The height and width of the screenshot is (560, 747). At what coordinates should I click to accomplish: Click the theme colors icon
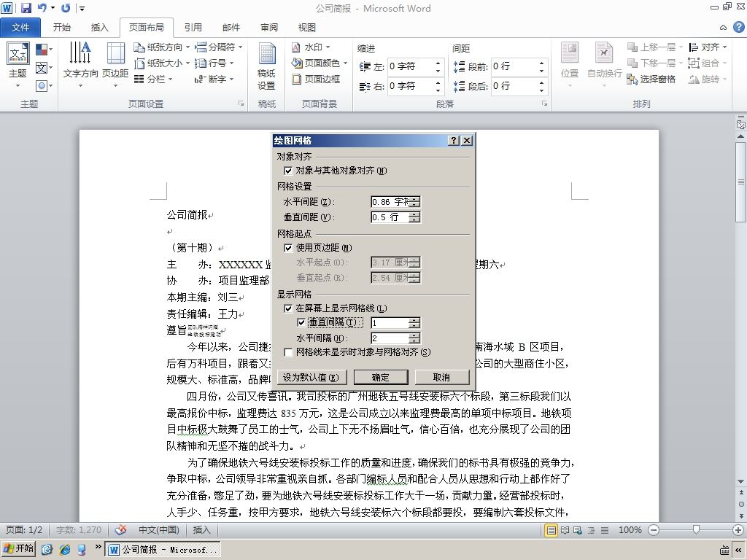point(42,50)
